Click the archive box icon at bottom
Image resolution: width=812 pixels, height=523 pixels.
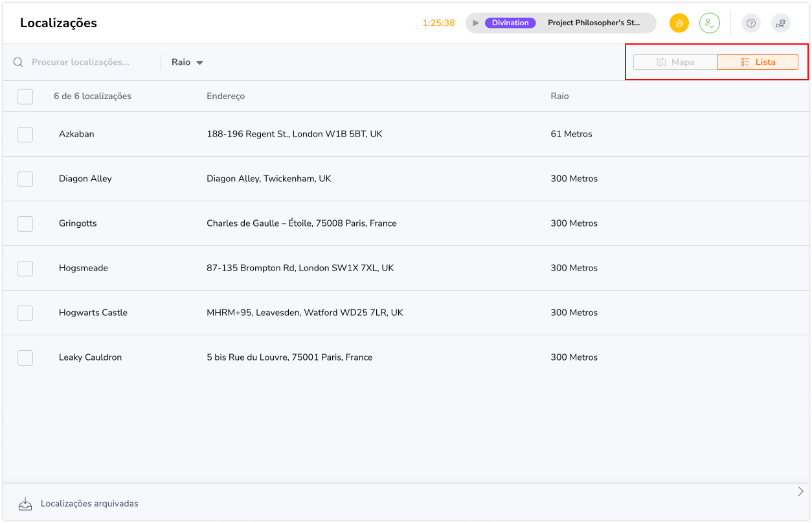coord(25,504)
